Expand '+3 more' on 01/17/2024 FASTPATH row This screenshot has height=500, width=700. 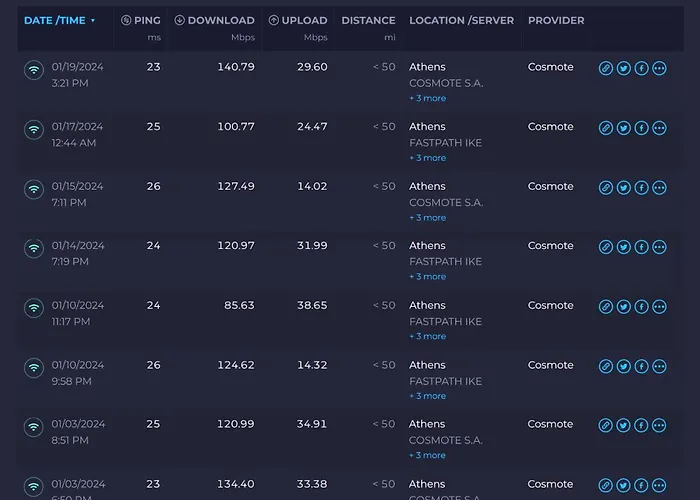tap(427, 158)
